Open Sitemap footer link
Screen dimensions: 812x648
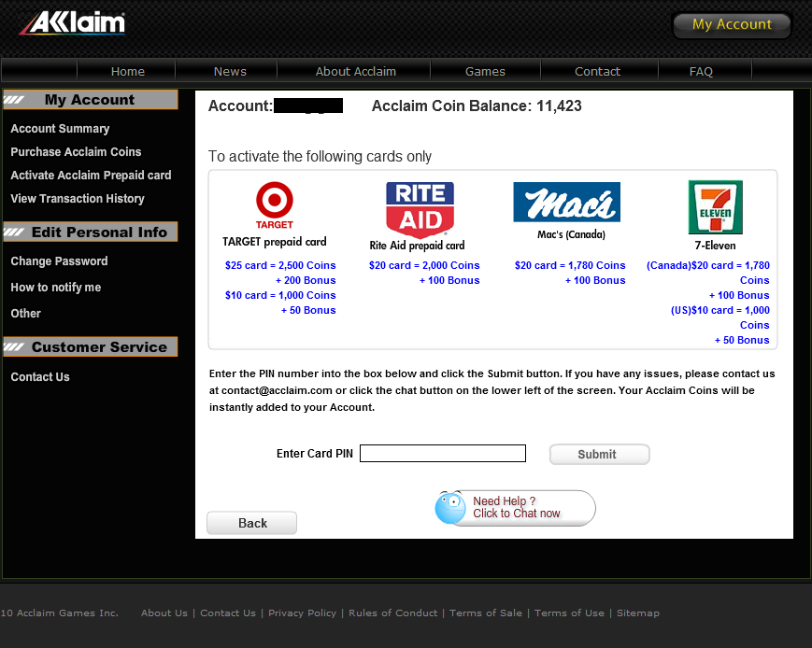click(638, 613)
